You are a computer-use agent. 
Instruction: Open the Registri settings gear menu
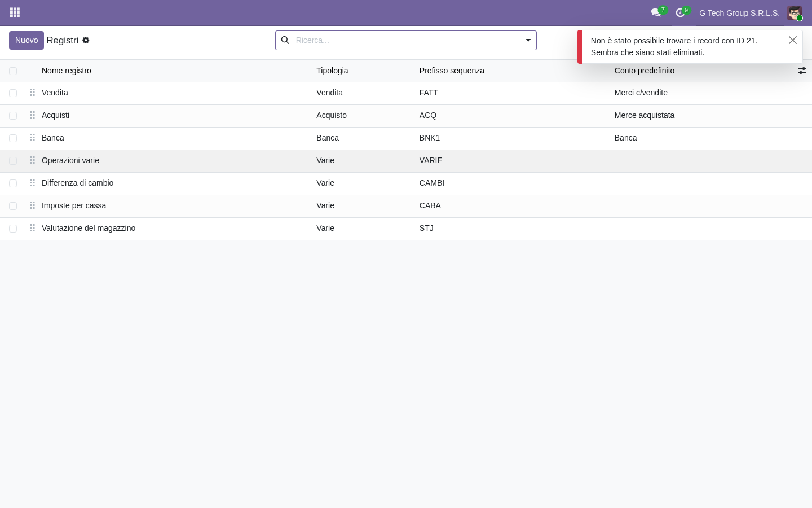pyautogui.click(x=86, y=40)
